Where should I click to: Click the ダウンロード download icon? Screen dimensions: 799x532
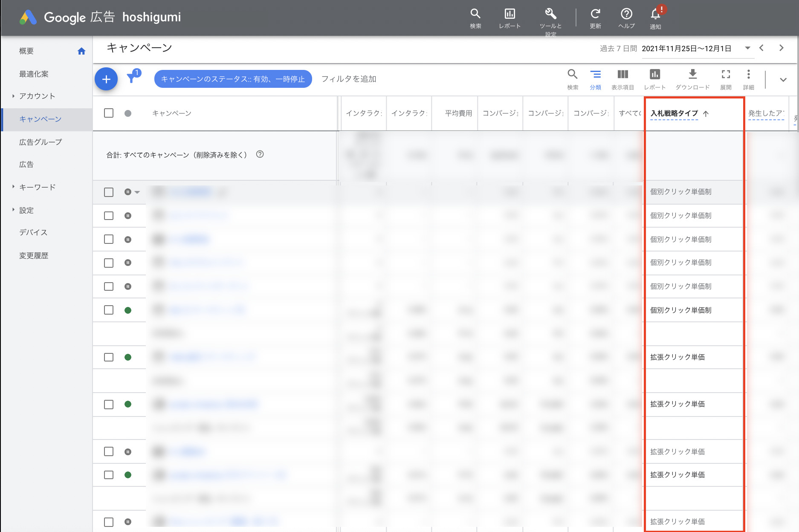pos(692,75)
